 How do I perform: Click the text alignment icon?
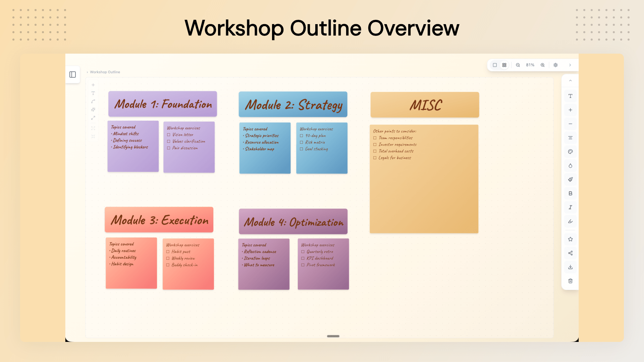pyautogui.click(x=570, y=138)
